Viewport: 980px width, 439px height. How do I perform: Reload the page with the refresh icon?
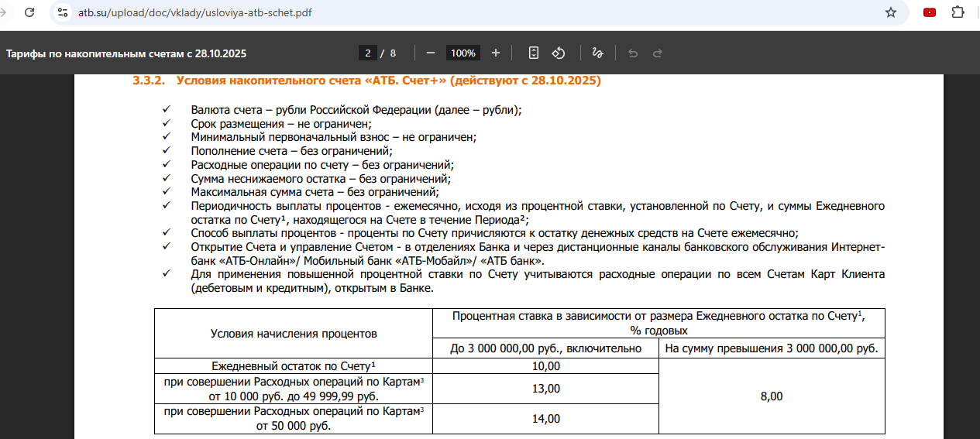(29, 13)
